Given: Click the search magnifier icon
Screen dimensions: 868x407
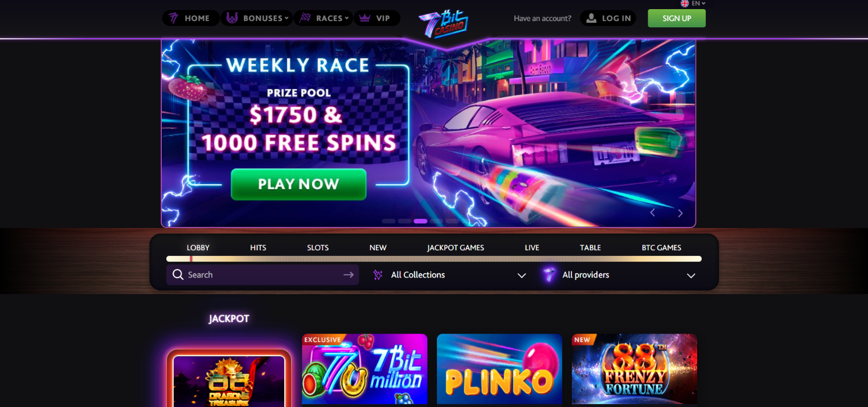Looking at the screenshot, I should click(x=178, y=275).
